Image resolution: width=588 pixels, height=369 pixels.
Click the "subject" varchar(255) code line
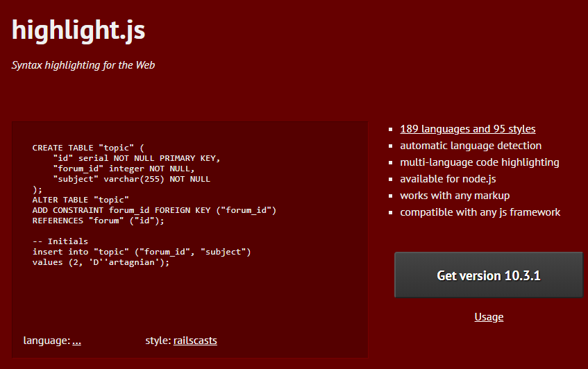tap(131, 179)
